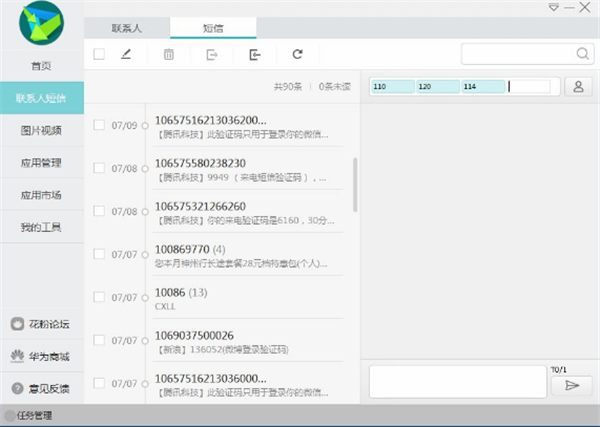Viewport: 600px width, 427px height.
Task: Click the 共90条 message count text
Action: tap(288, 86)
